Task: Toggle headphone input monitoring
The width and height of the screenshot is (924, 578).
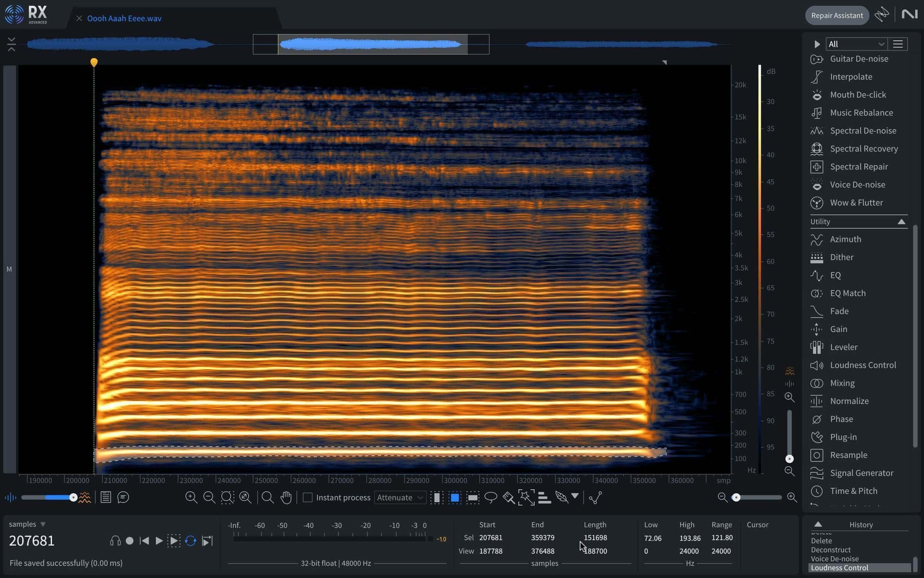Action: [115, 541]
